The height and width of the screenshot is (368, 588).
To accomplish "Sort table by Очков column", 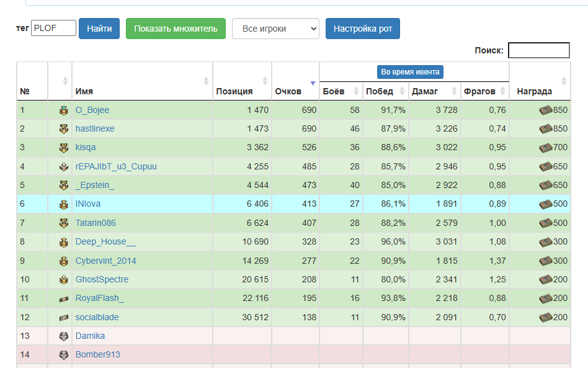I will click(295, 81).
